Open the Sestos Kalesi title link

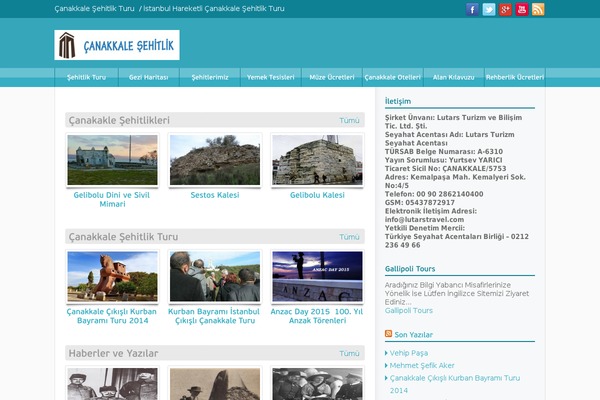215,195
